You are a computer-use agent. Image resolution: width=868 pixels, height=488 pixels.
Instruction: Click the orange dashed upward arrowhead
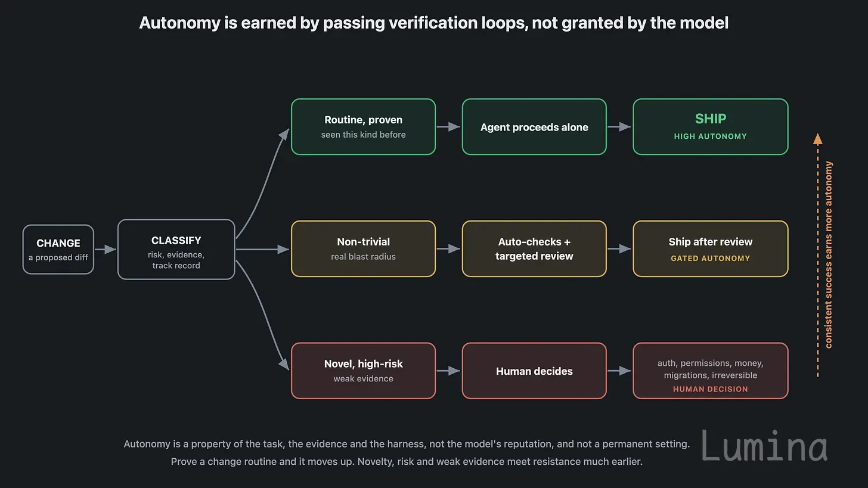(x=818, y=139)
